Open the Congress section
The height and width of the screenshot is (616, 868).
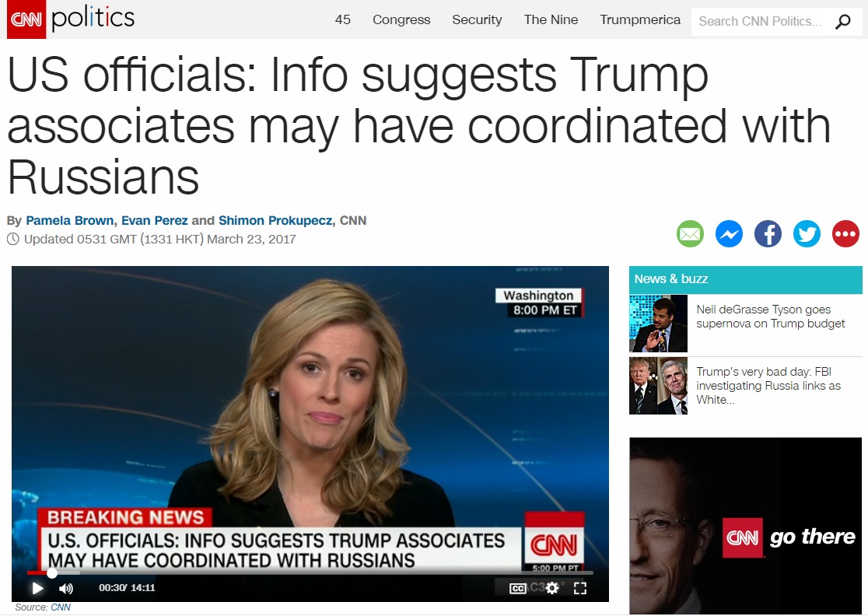(401, 20)
